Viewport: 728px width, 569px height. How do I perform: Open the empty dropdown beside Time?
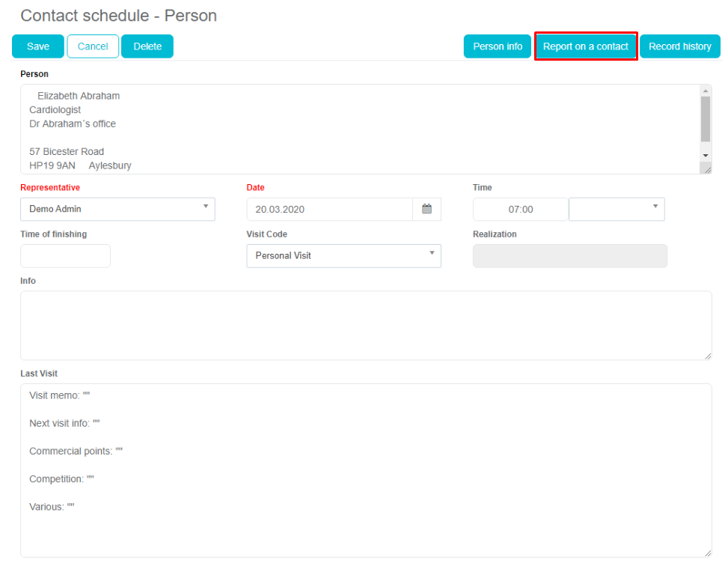(x=617, y=210)
